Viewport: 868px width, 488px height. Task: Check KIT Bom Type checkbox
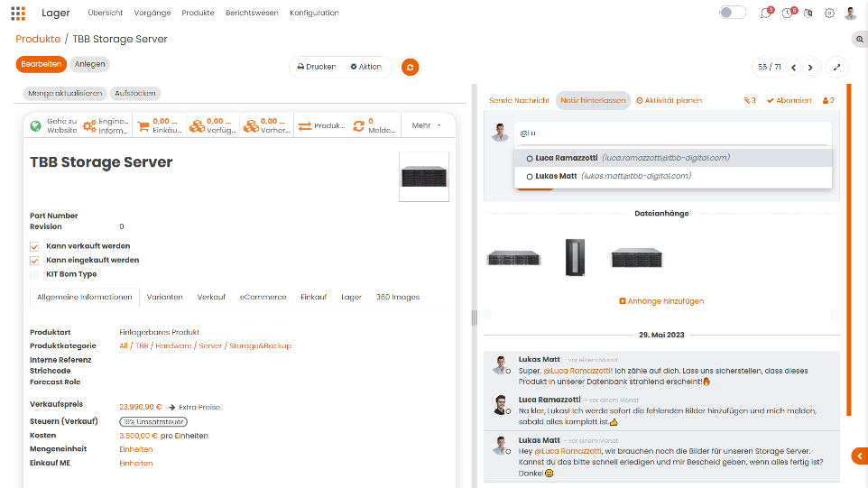[34, 274]
